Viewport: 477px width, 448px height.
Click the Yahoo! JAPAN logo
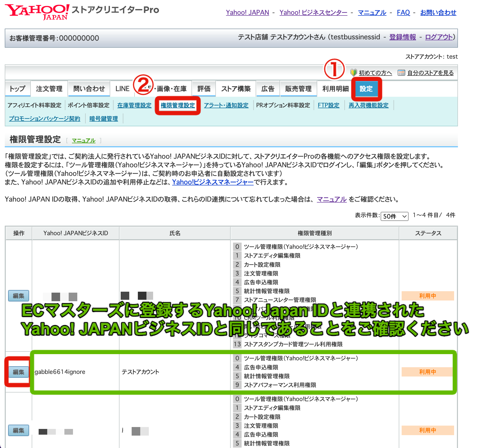[x=36, y=11]
